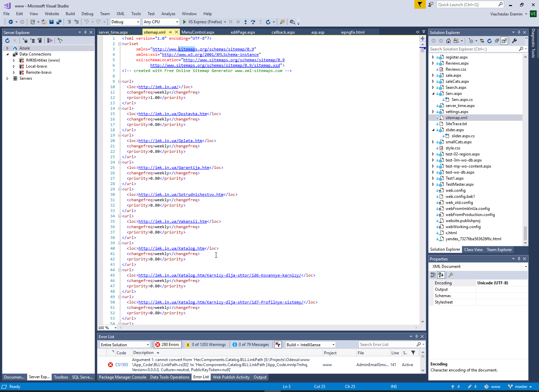
Task: Toggle the 280 Errors filter
Action: [167, 345]
